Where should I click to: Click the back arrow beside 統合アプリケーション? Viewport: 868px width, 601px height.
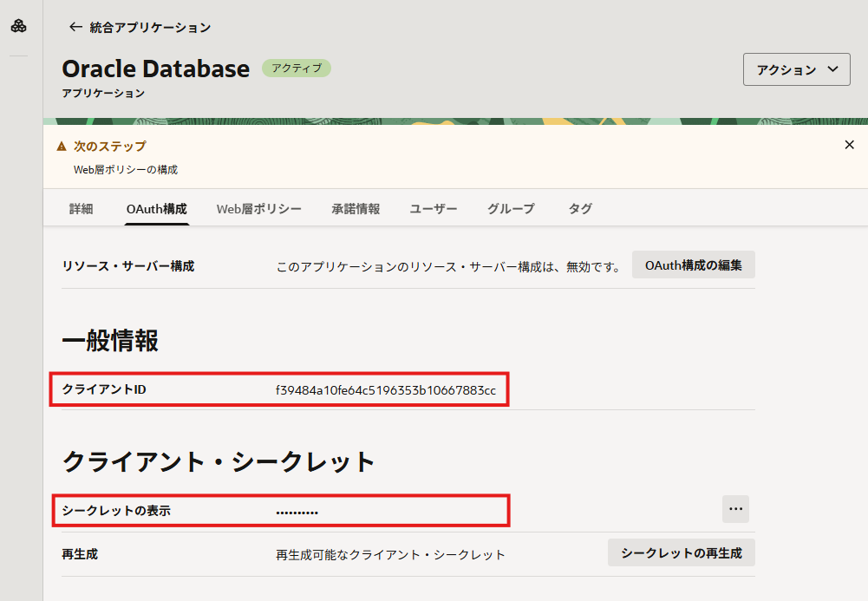click(x=75, y=27)
